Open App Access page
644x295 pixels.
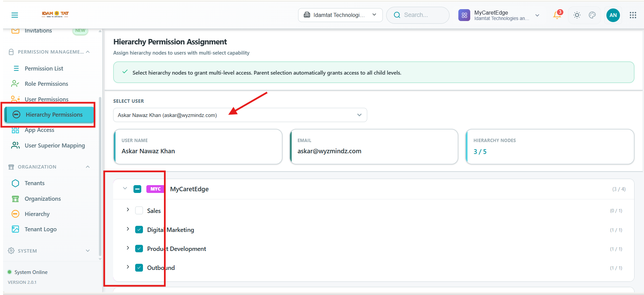tap(39, 130)
